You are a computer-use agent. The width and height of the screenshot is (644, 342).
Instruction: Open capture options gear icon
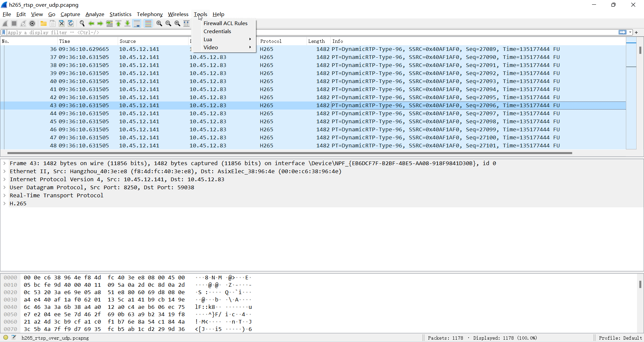click(x=32, y=23)
